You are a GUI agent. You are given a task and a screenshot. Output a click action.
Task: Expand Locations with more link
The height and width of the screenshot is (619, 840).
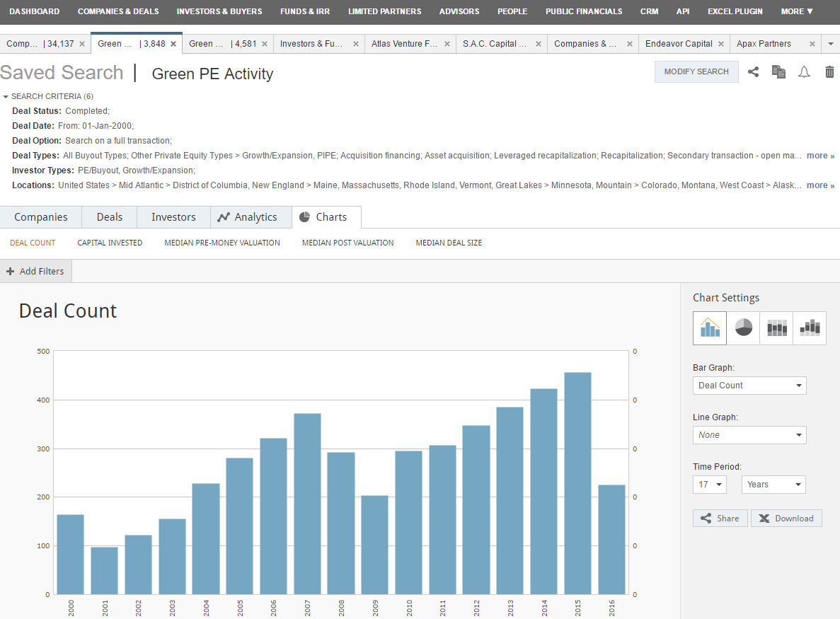pyautogui.click(x=820, y=185)
